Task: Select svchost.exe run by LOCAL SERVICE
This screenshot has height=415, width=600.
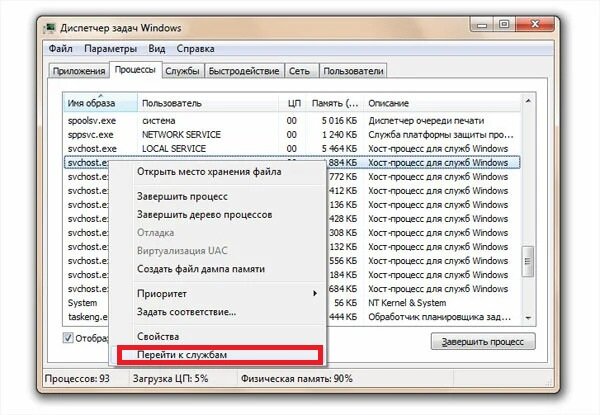Action: [292, 149]
